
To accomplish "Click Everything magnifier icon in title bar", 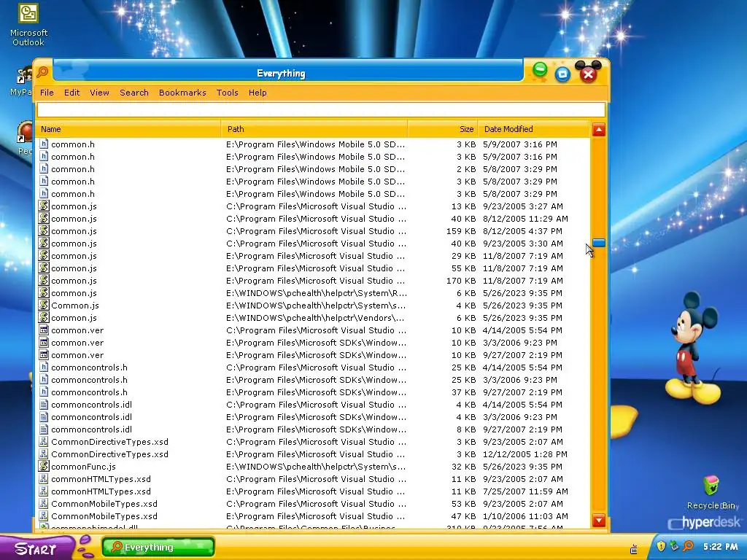I will [43, 72].
